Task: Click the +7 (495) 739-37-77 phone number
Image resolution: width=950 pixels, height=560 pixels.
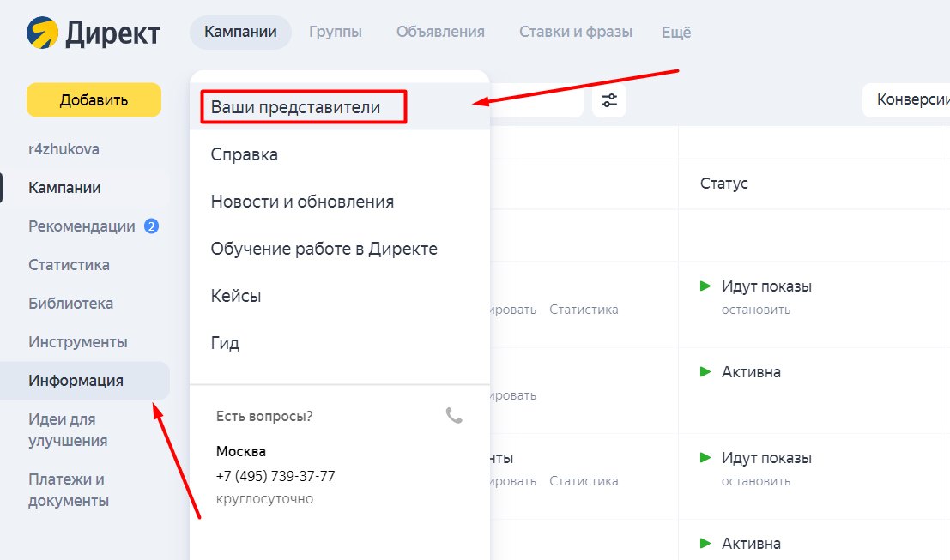Action: (x=275, y=477)
